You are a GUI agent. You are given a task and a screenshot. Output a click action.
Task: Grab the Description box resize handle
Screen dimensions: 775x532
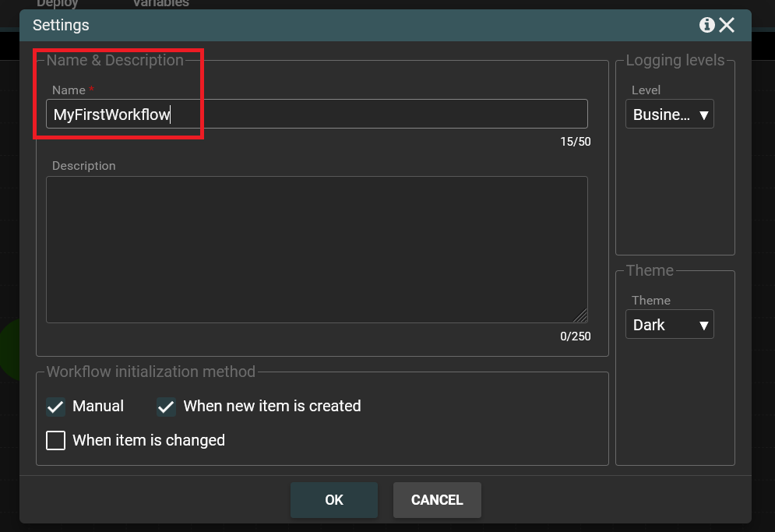580,315
